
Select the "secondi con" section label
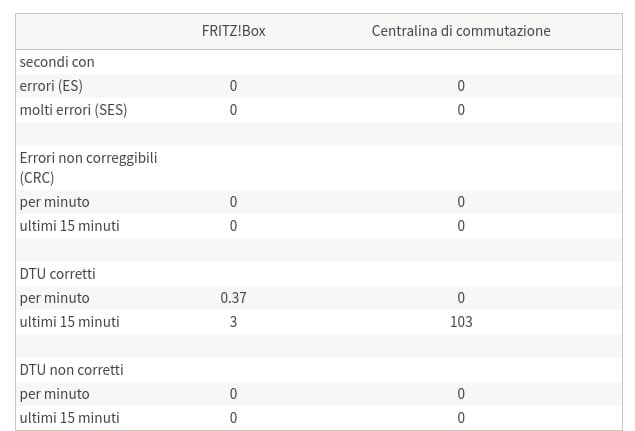click(x=57, y=62)
